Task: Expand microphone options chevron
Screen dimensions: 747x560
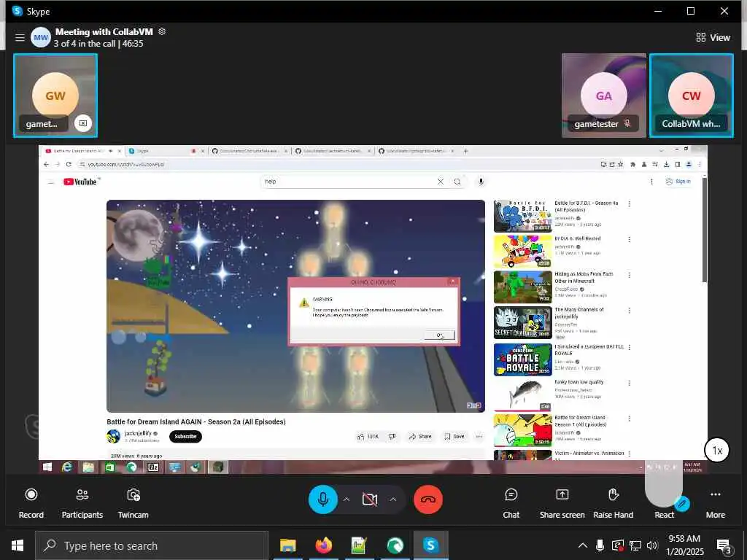Action: coord(347,499)
